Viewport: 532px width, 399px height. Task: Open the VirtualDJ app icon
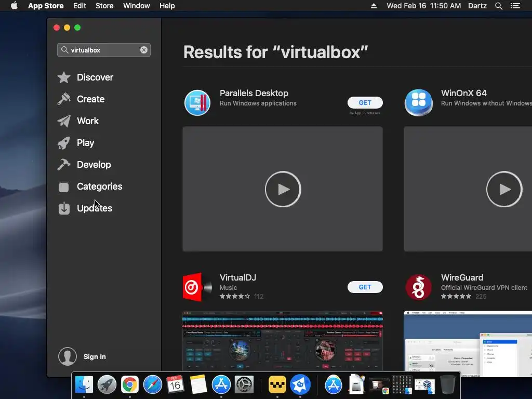197,287
